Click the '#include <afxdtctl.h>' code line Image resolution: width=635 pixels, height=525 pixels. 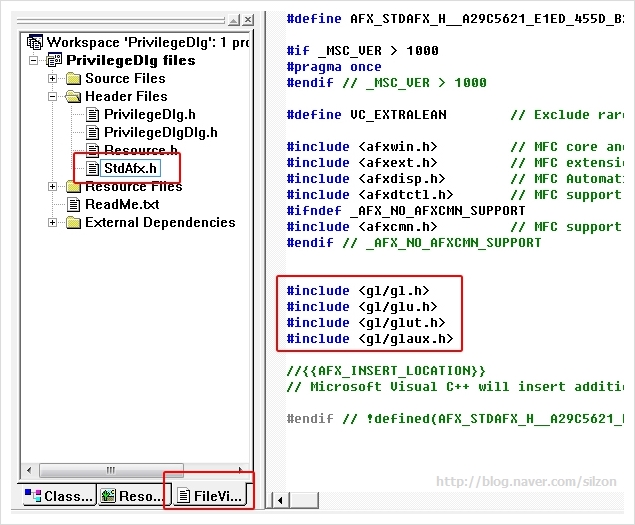click(370, 195)
